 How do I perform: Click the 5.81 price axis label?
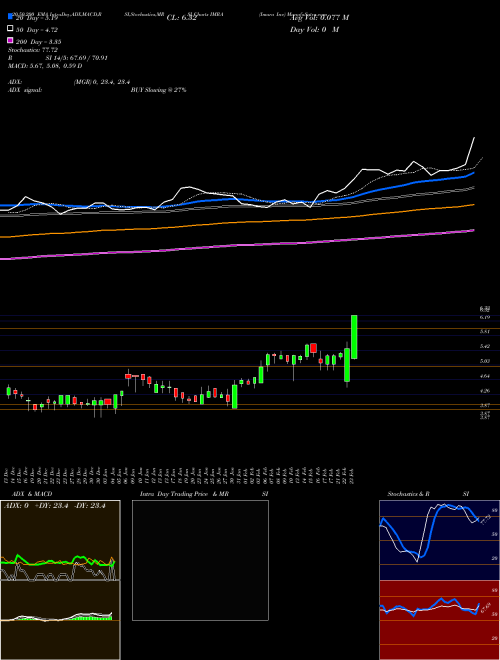coord(485,331)
